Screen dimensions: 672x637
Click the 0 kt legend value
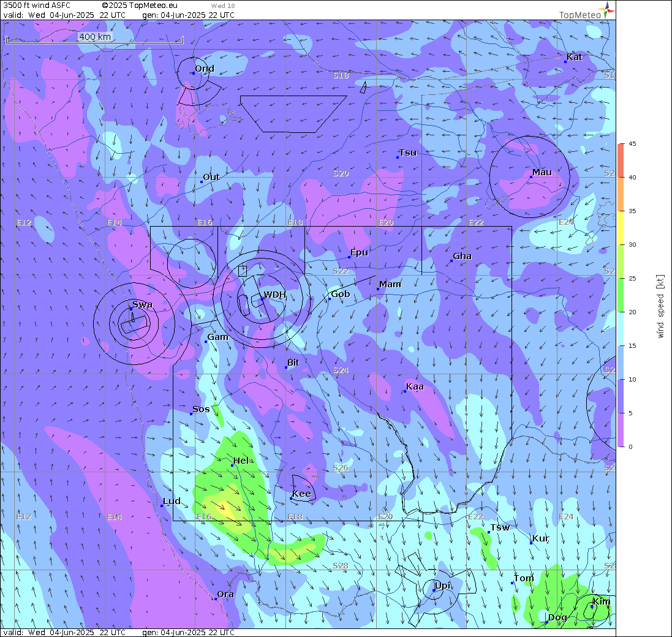pyautogui.click(x=630, y=447)
